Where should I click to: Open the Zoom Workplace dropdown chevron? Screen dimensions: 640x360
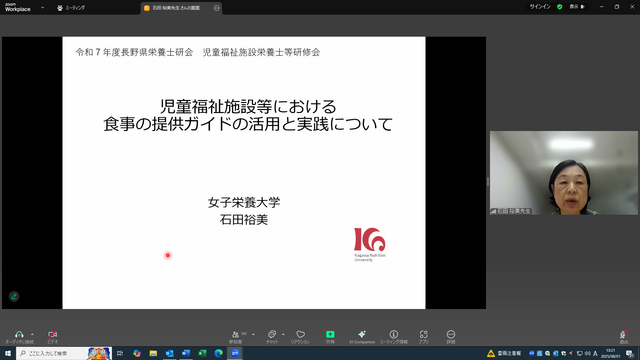42,7
